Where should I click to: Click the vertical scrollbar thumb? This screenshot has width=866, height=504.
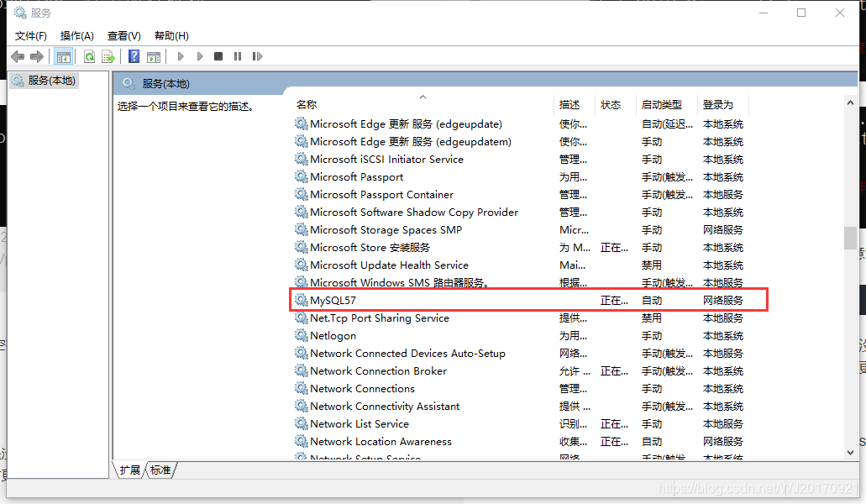[x=850, y=238]
